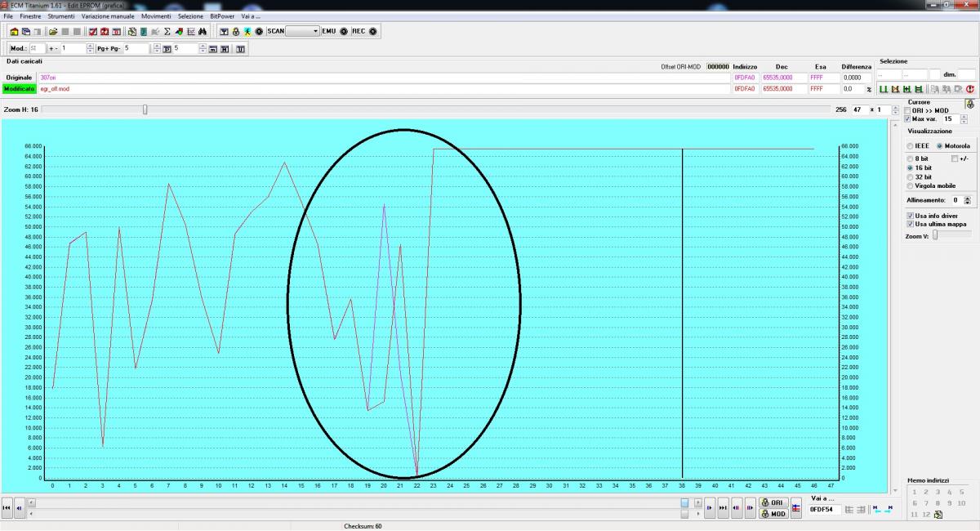The width and height of the screenshot is (980, 531).
Task: Adjust the Zoom H slider handle
Action: (x=145, y=109)
